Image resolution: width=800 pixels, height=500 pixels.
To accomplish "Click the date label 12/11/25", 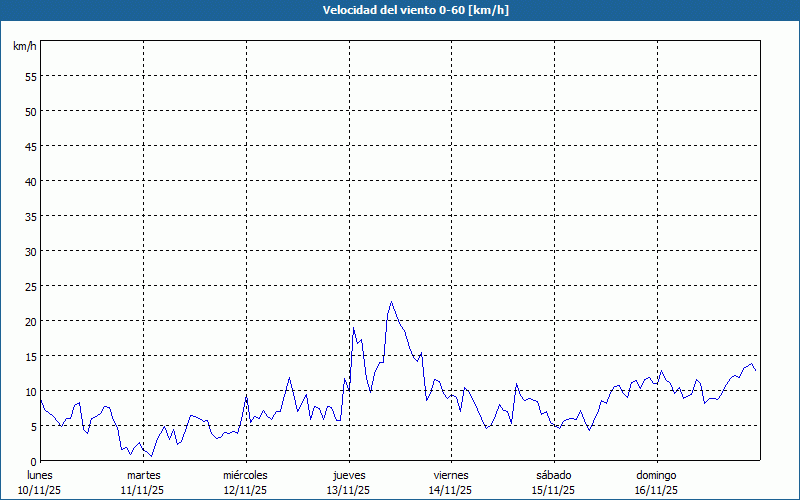I will click(245, 490).
